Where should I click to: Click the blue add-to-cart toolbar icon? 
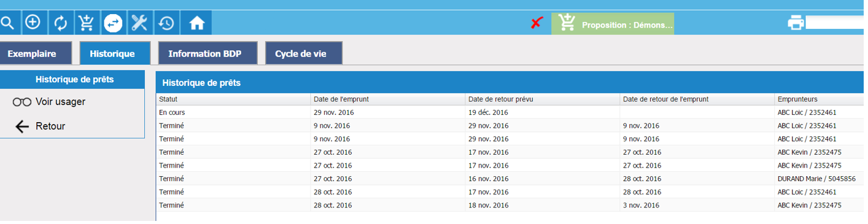(87, 23)
